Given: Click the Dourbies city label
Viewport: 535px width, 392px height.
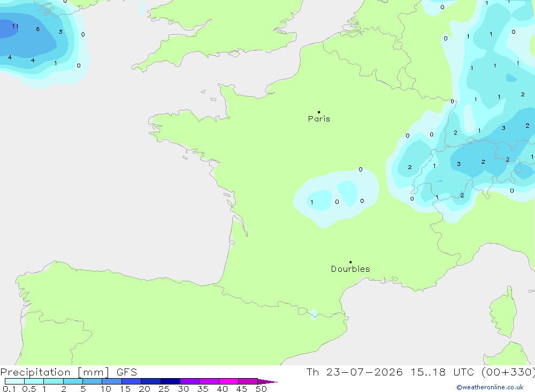Looking at the screenshot, I should (350, 269).
